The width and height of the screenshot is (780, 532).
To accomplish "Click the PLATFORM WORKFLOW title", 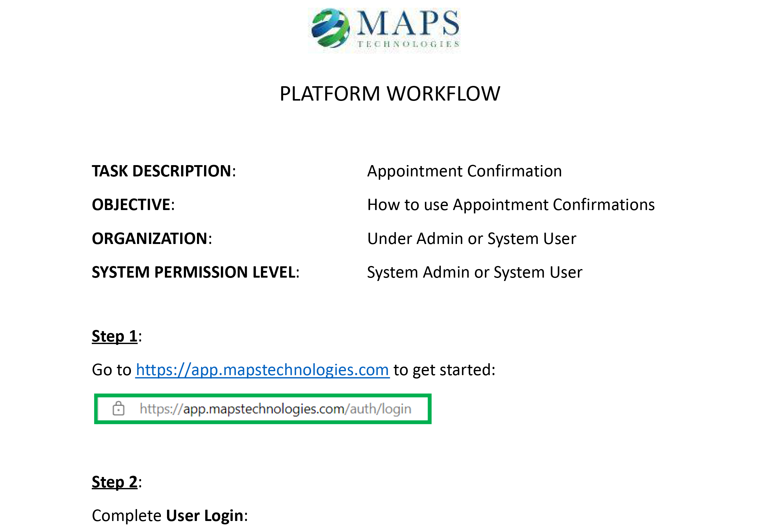I will 390,93.
